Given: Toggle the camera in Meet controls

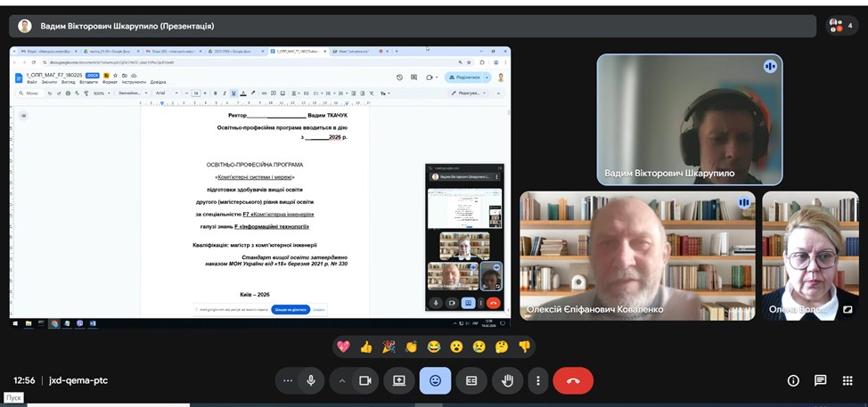Looking at the screenshot, I should [364, 380].
